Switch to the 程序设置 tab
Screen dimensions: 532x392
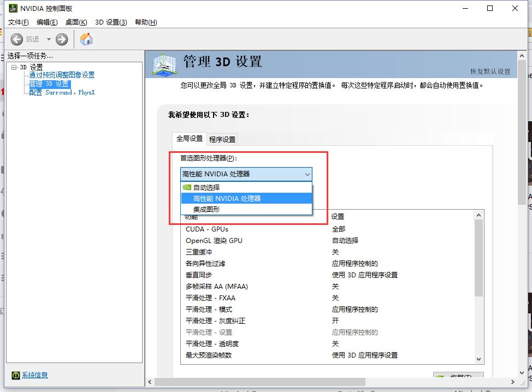click(222, 139)
